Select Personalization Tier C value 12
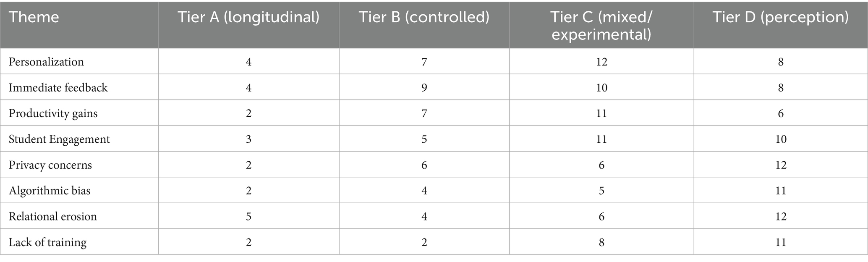Viewport: 868px width, 262px height. 601,62
